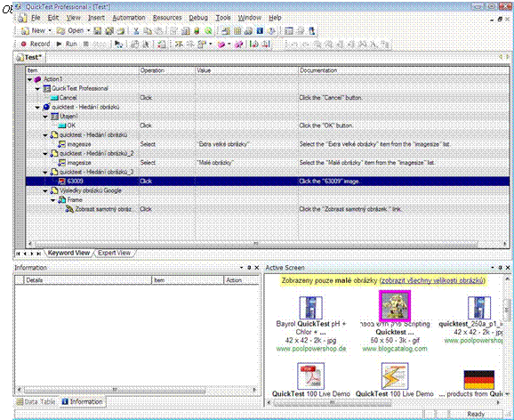Screen dimensions: 514x420
Task: Open the Active Screen pane options dropdown arrow
Action: [493, 268]
